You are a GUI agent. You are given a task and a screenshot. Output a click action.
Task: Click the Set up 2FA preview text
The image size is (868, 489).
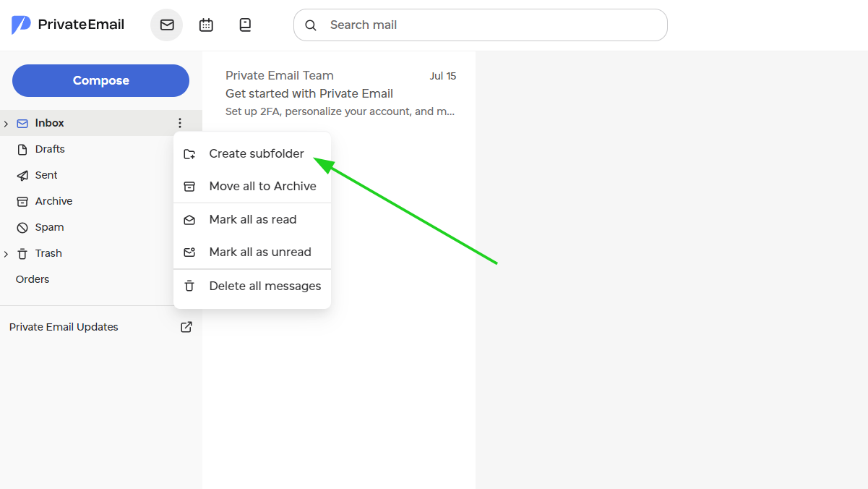340,111
